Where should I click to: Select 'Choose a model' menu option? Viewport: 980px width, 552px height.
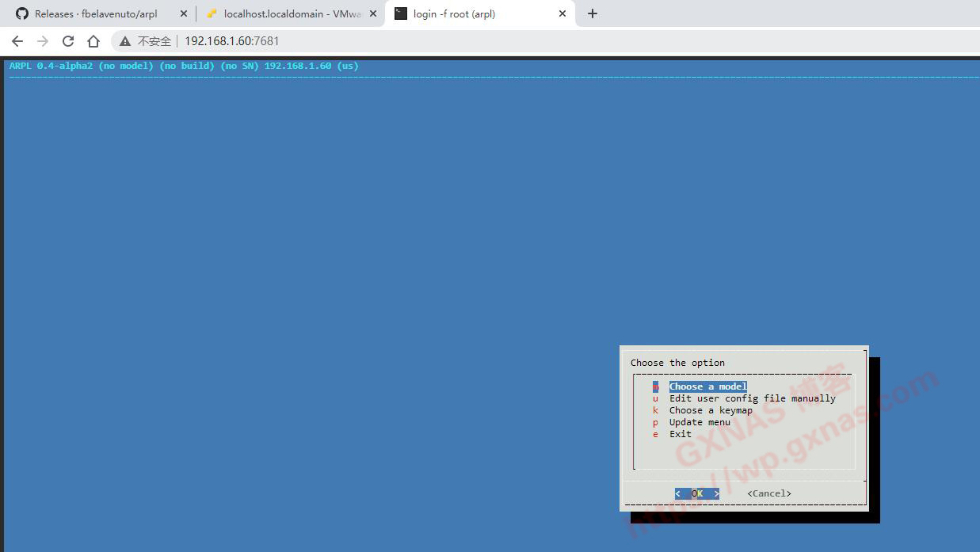(707, 386)
